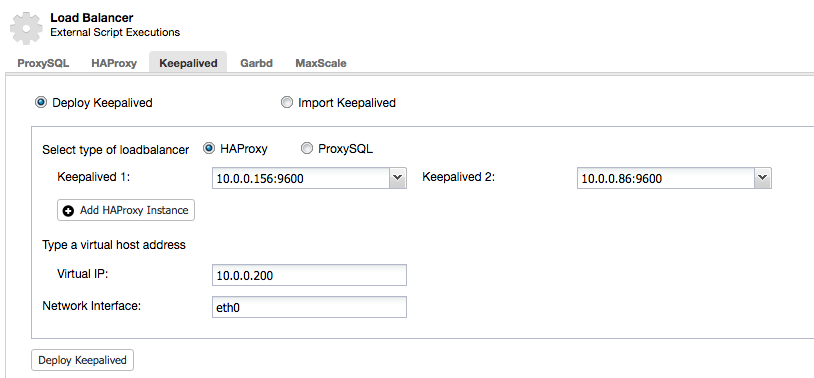This screenshot has height=378, width=814.
Task: Choose ProxySQL as the loadbalancer type
Action: (x=307, y=148)
